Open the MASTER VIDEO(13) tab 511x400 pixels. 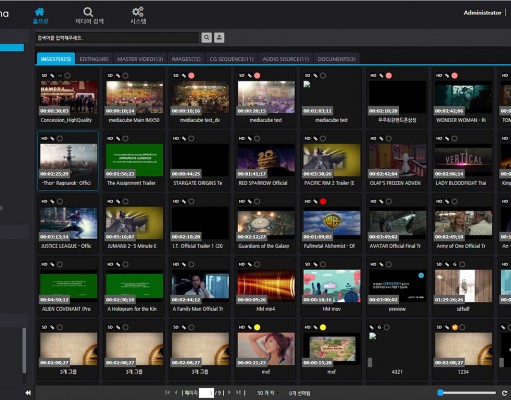tap(140, 59)
